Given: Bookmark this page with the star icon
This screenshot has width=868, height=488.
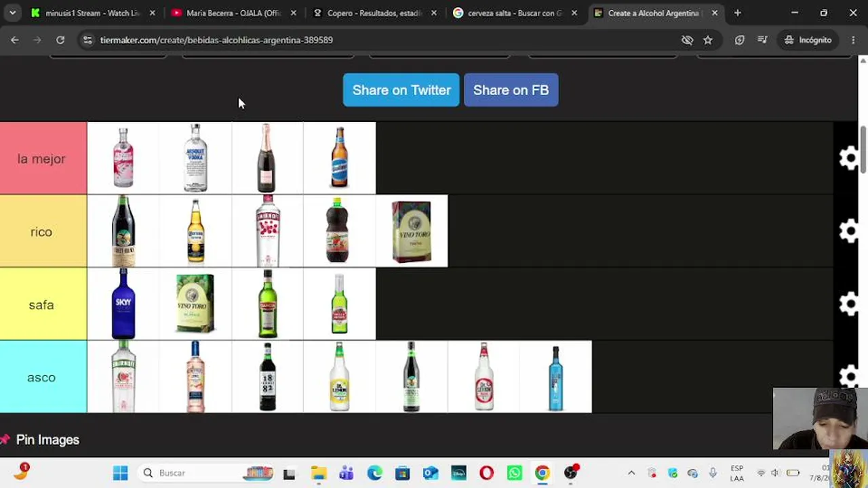Looking at the screenshot, I should pos(708,40).
